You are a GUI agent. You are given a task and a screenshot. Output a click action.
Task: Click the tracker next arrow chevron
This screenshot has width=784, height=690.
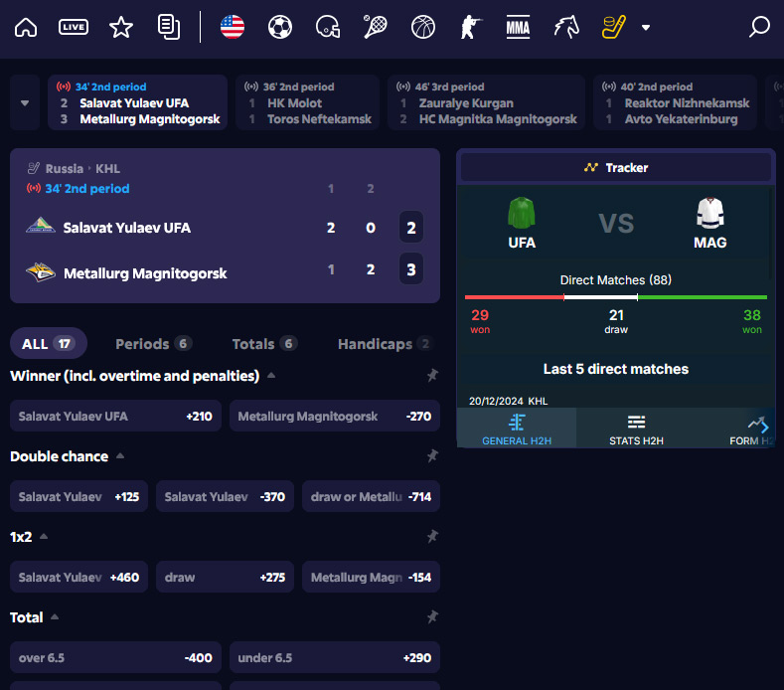(765, 427)
